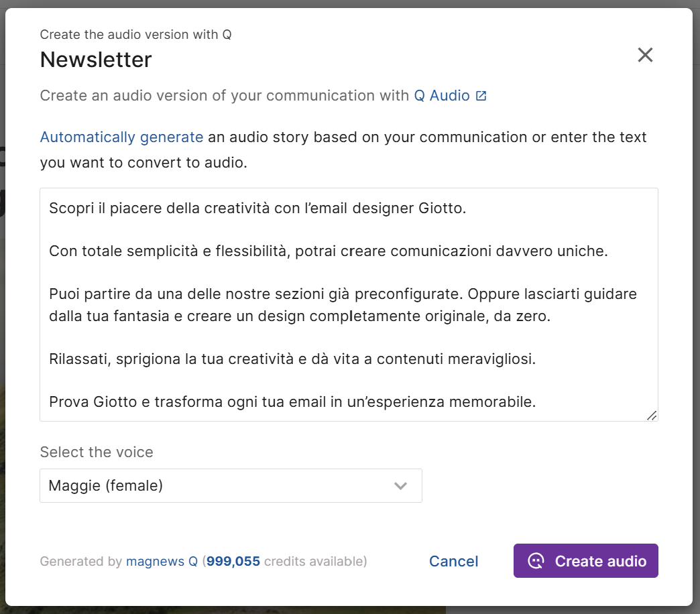Click the text area resize handle
The width and height of the screenshot is (700, 614).
(651, 416)
